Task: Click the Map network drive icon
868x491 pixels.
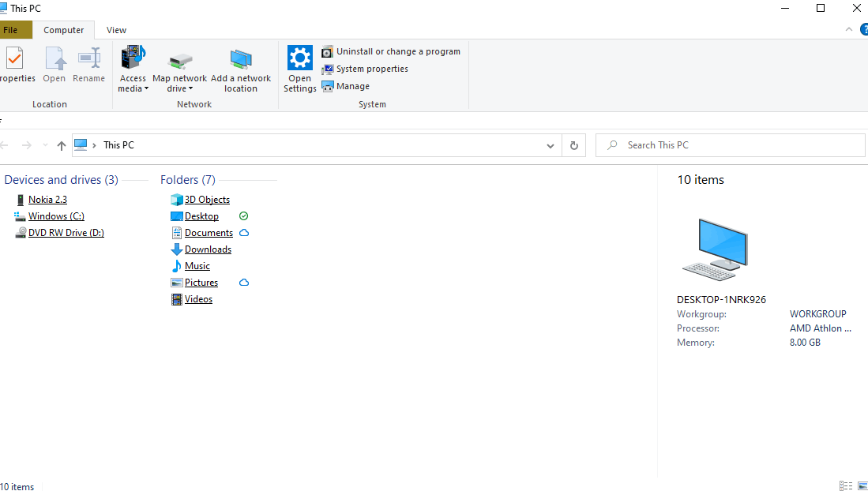Action: 180,60
